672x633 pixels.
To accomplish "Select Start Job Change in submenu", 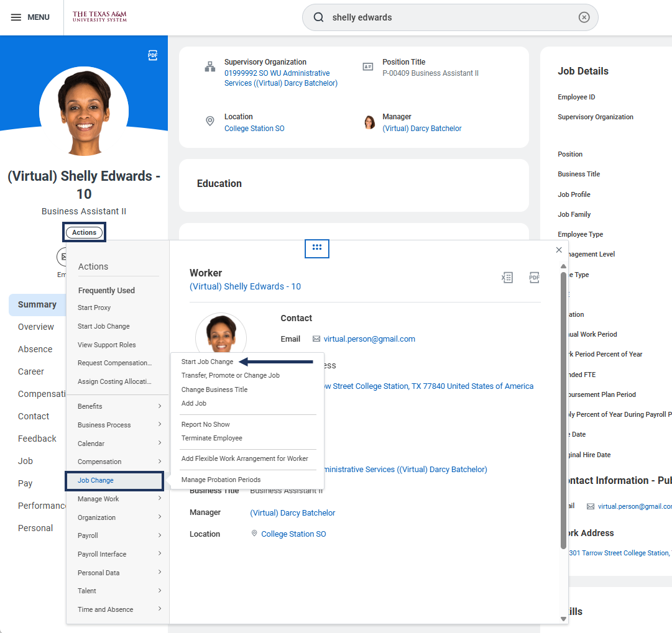I will click(x=207, y=362).
